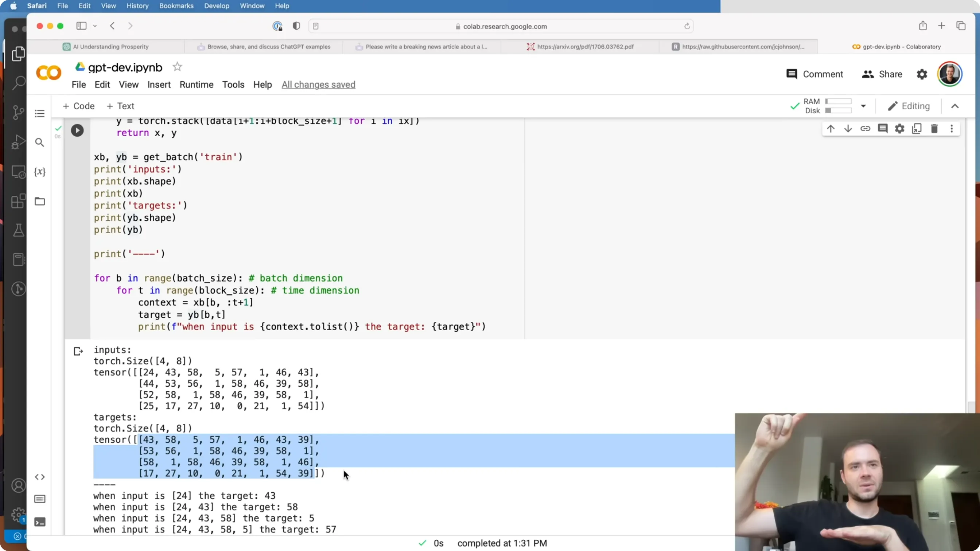The image size is (980, 551).
Task: Click the Comment button
Action: tap(814, 74)
